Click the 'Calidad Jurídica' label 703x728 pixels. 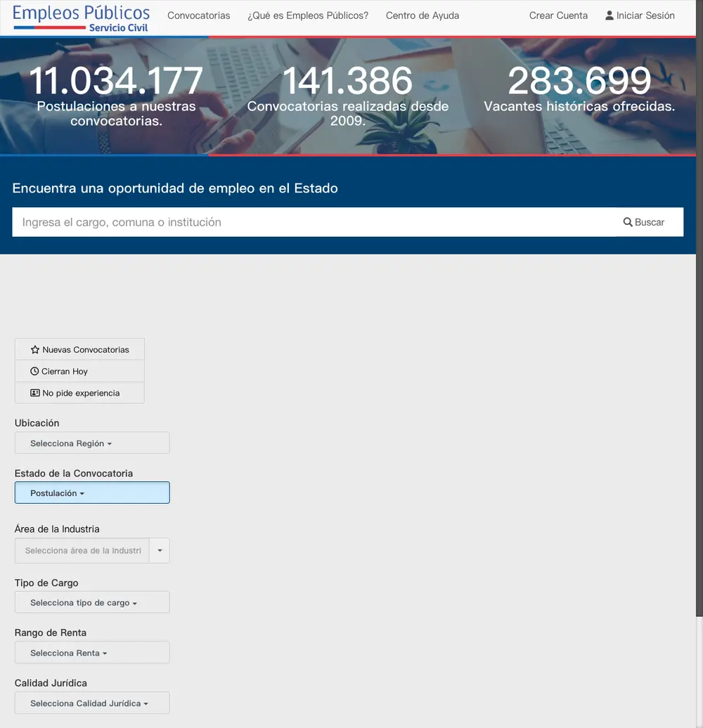pyautogui.click(x=51, y=683)
